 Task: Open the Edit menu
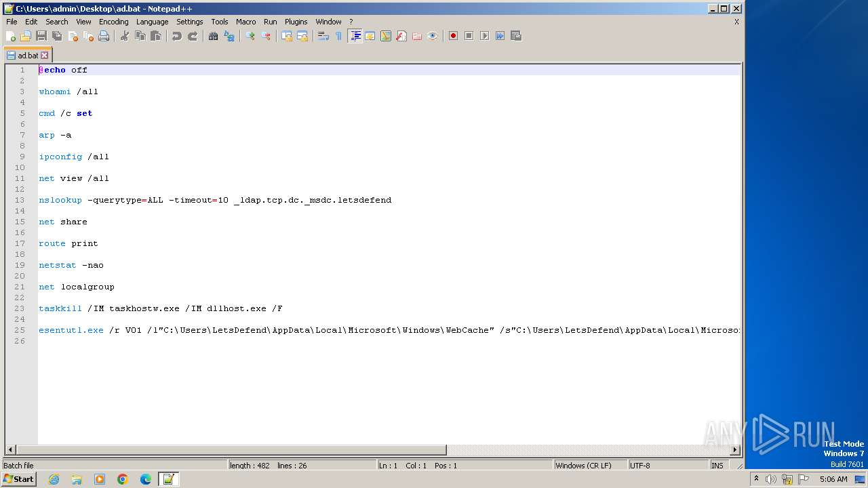coord(31,22)
